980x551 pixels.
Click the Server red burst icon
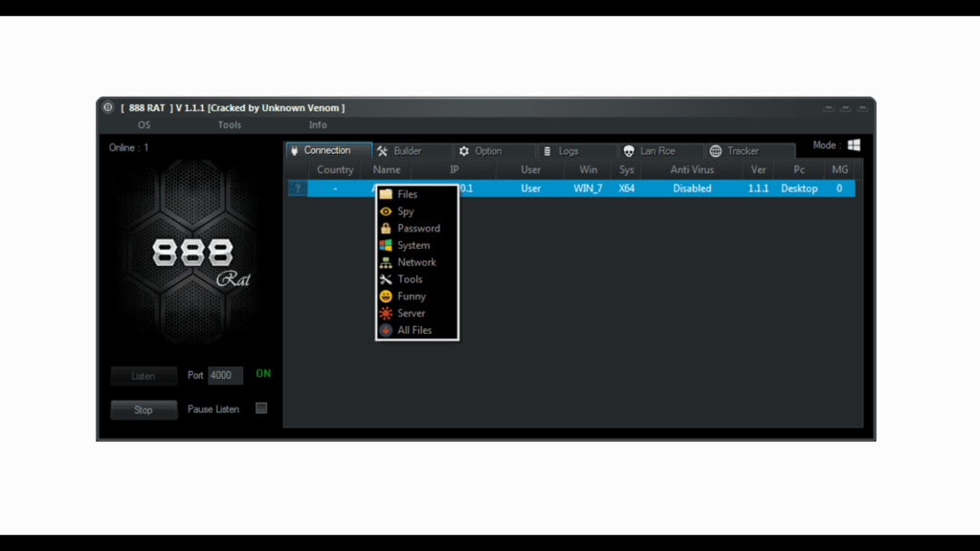386,313
